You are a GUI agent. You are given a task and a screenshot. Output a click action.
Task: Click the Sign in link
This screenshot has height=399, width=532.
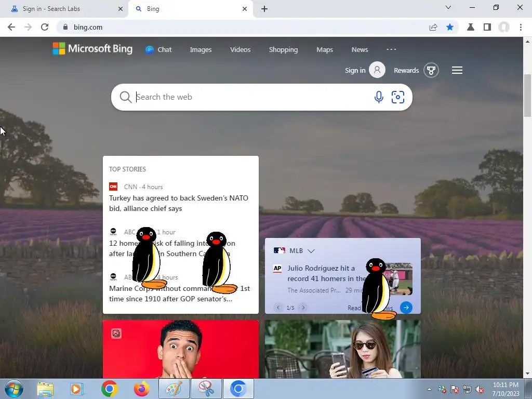(355, 70)
